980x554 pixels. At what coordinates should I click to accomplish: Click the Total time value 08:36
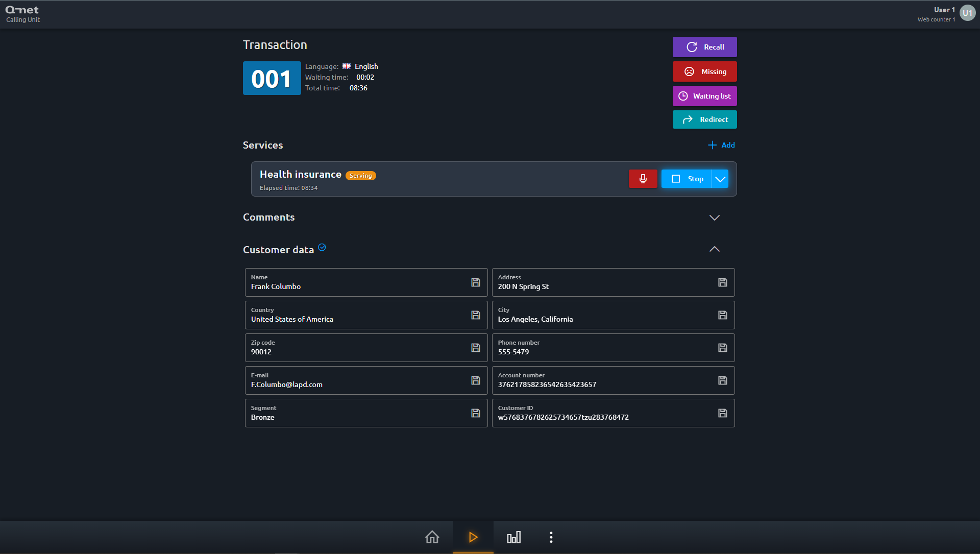click(358, 88)
